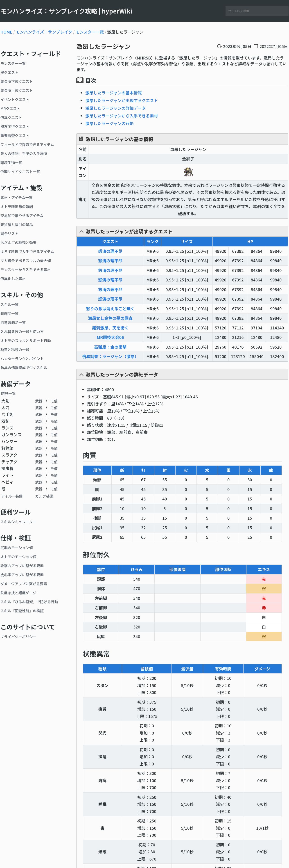Click the book icon beside 目次
The width and height of the screenshot is (289, 868).
[80, 80]
